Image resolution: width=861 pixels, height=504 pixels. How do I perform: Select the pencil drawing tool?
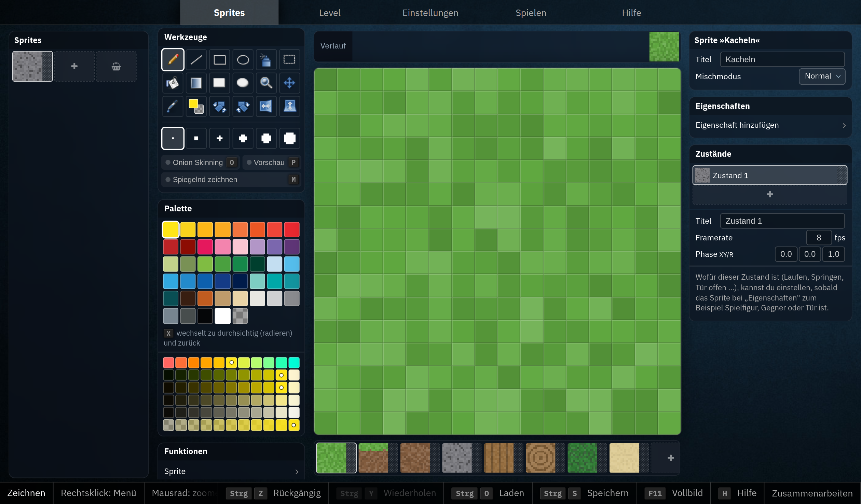click(x=173, y=60)
